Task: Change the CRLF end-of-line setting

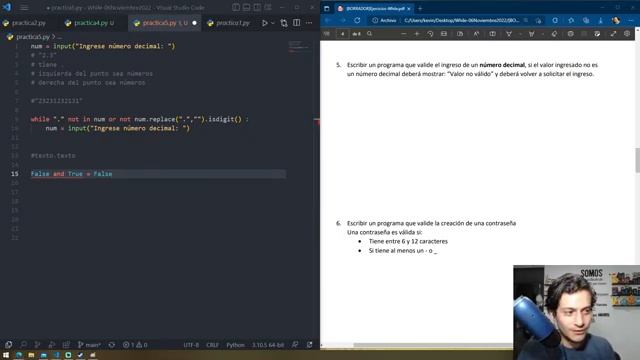Action: point(212,345)
